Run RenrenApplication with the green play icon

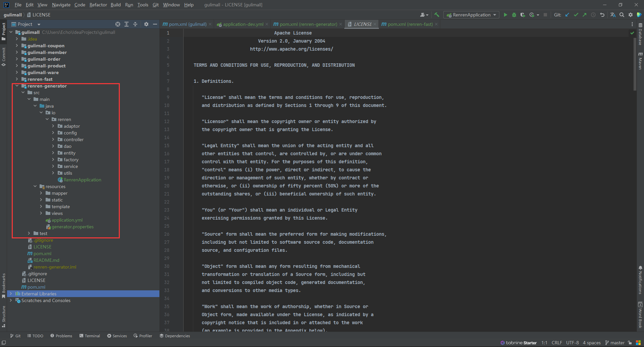505,15
